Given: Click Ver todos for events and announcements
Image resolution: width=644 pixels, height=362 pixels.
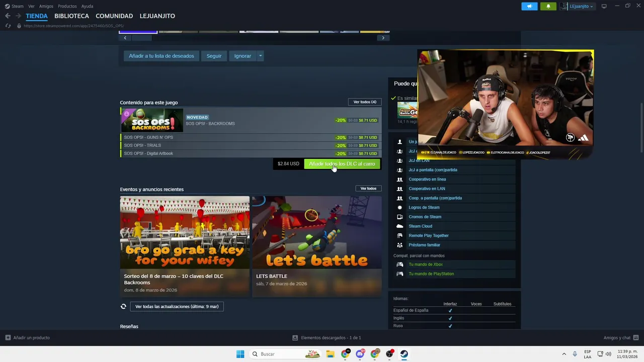Looking at the screenshot, I should click(368, 189).
